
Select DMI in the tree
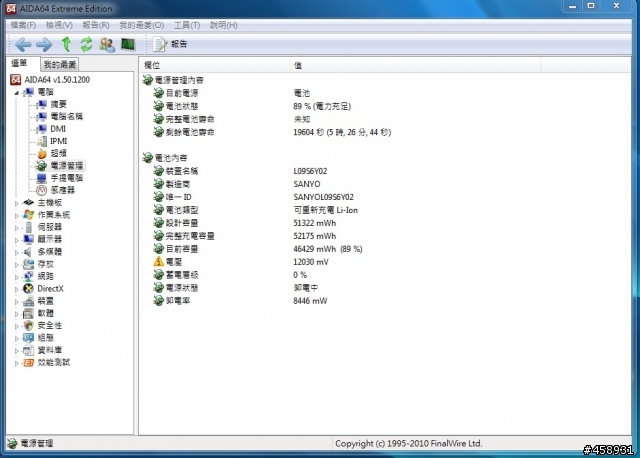[x=58, y=129]
